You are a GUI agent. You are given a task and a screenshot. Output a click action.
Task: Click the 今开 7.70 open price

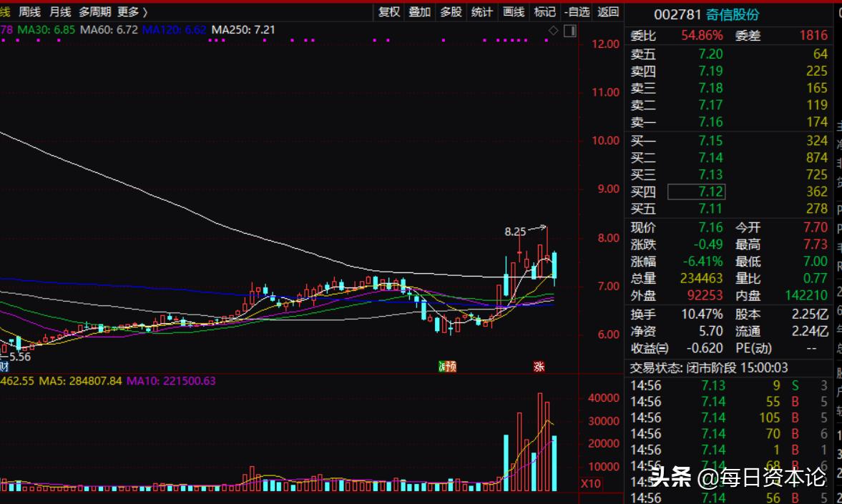816,227
